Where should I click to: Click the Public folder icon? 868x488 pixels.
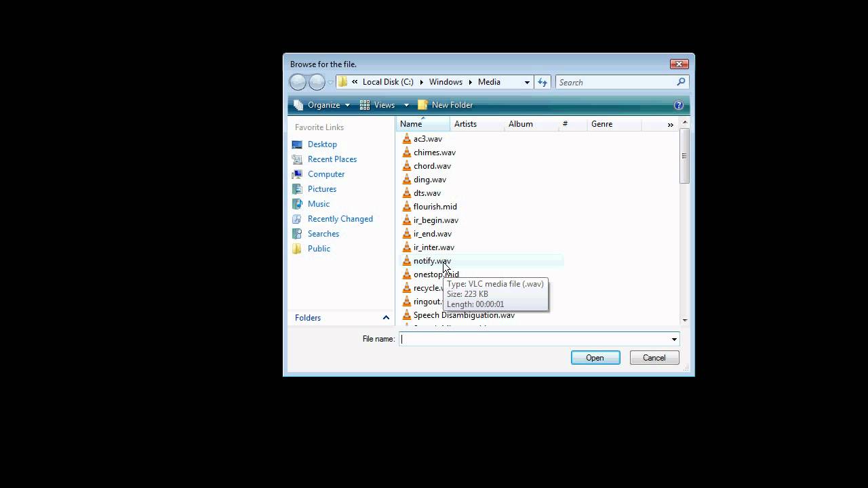pos(297,249)
